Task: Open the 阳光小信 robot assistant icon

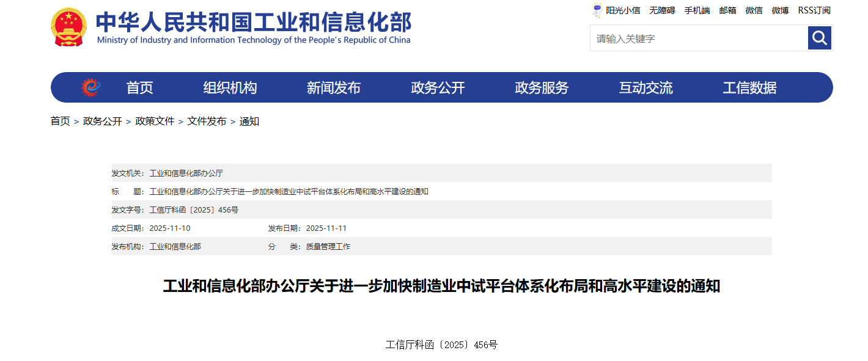Action: tap(597, 10)
